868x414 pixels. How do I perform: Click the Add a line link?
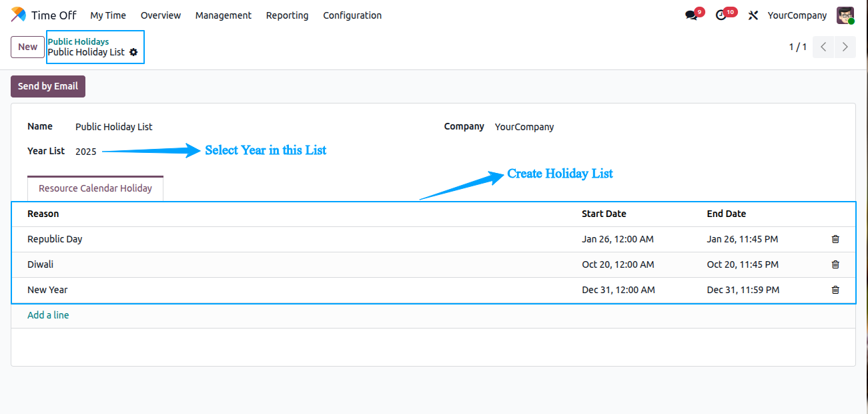coord(48,315)
